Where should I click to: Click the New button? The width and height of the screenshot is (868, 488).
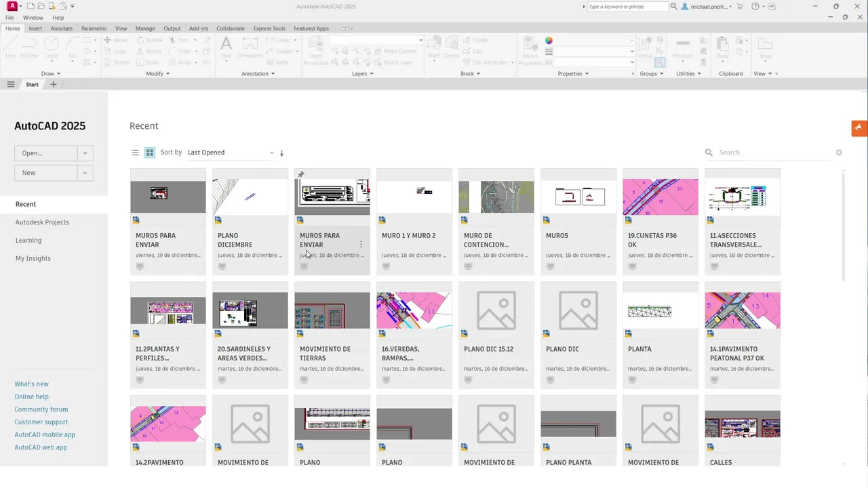[46, 173]
